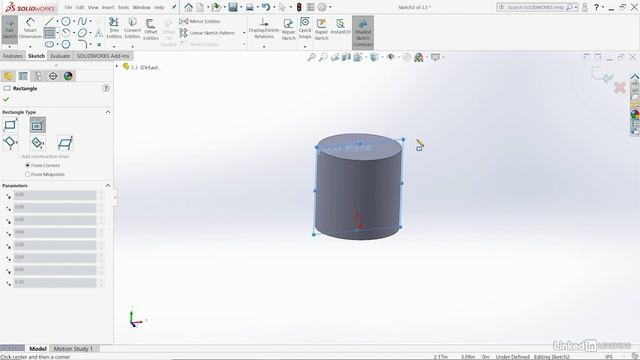
Task: Open the dropdown next to Save icon
Action: [241, 7]
